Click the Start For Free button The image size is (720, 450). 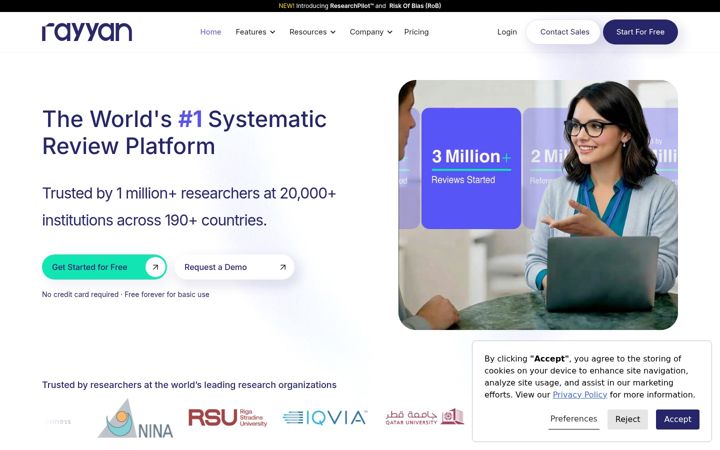click(640, 32)
